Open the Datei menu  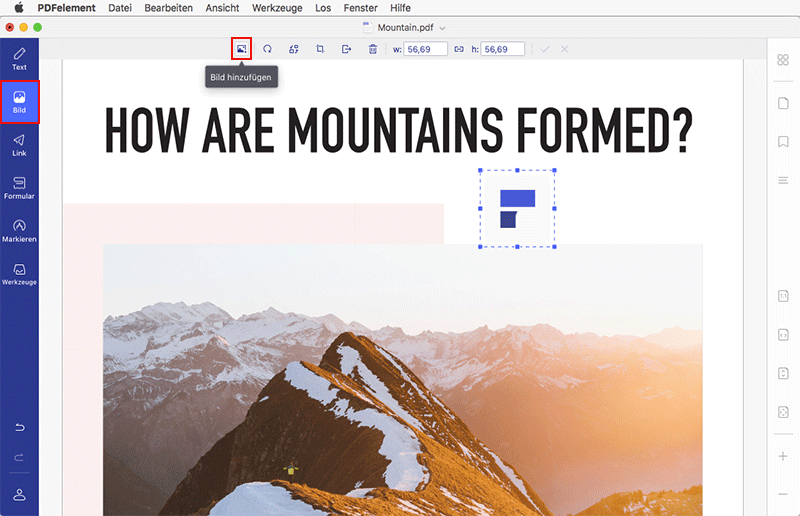click(x=120, y=8)
